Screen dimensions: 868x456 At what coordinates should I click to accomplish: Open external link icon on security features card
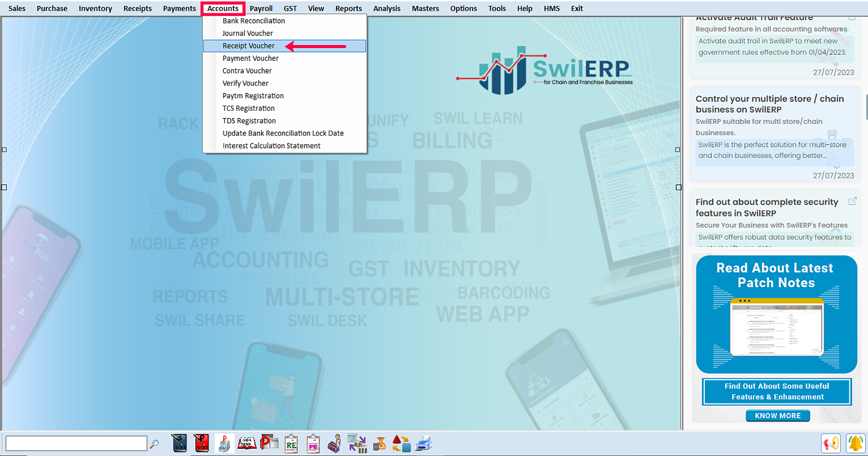tap(852, 201)
